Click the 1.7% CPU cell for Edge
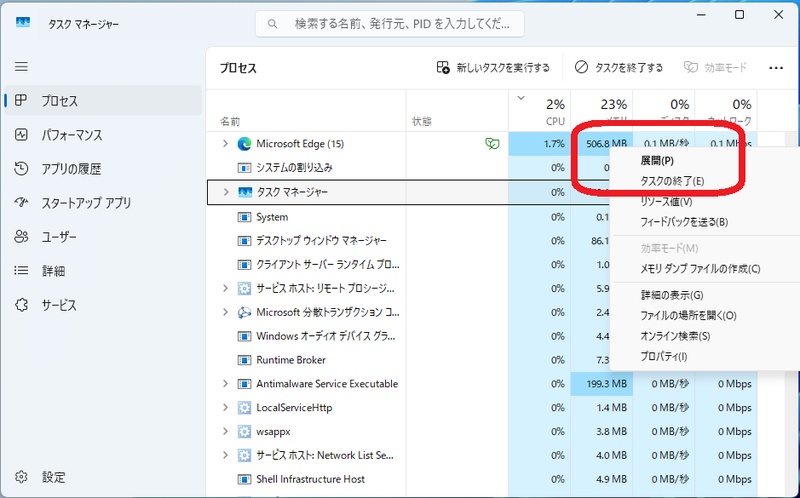Viewport: 800px width, 498px height. pos(540,144)
